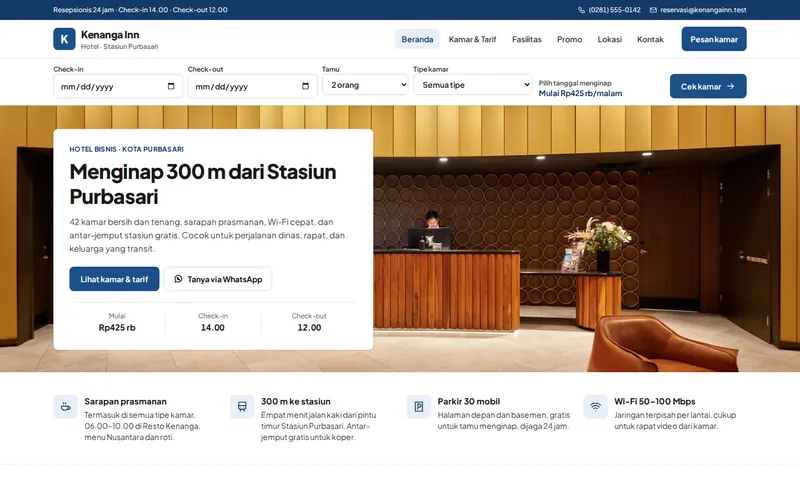The height and width of the screenshot is (500, 800).
Task: Click the parking icon for Parkir 30 mobil
Action: (x=418, y=407)
